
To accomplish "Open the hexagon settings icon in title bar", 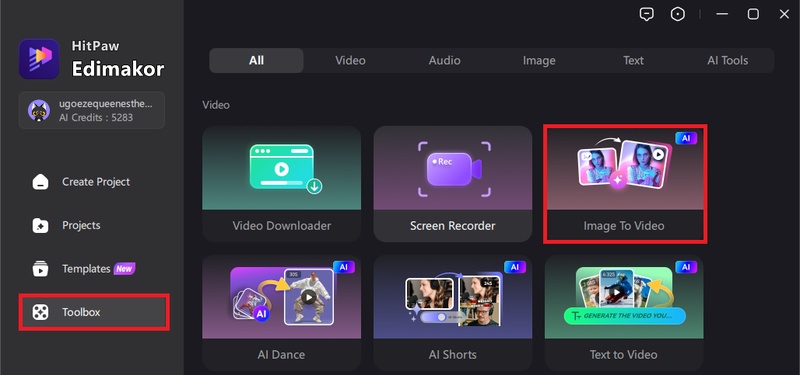I will (678, 14).
